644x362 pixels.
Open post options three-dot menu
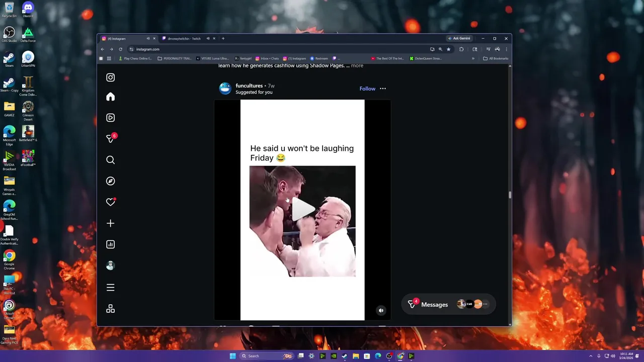(383, 88)
